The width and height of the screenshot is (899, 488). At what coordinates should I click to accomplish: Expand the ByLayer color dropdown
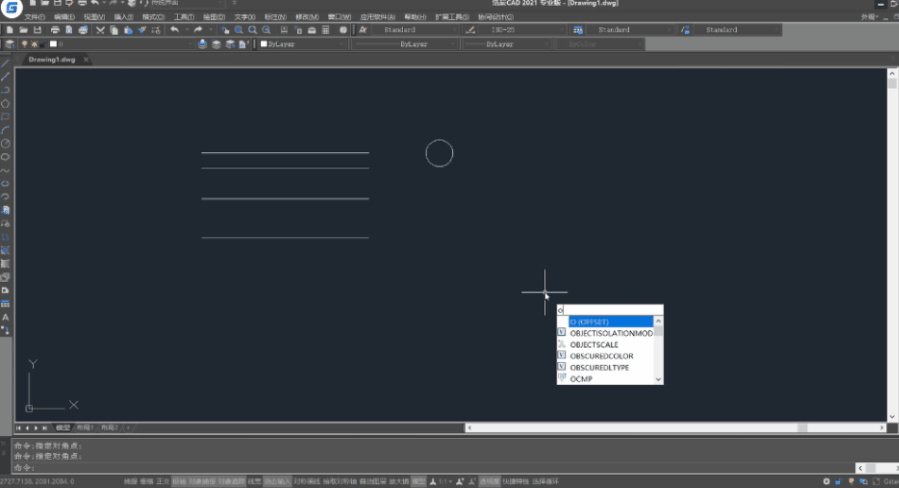click(302, 44)
